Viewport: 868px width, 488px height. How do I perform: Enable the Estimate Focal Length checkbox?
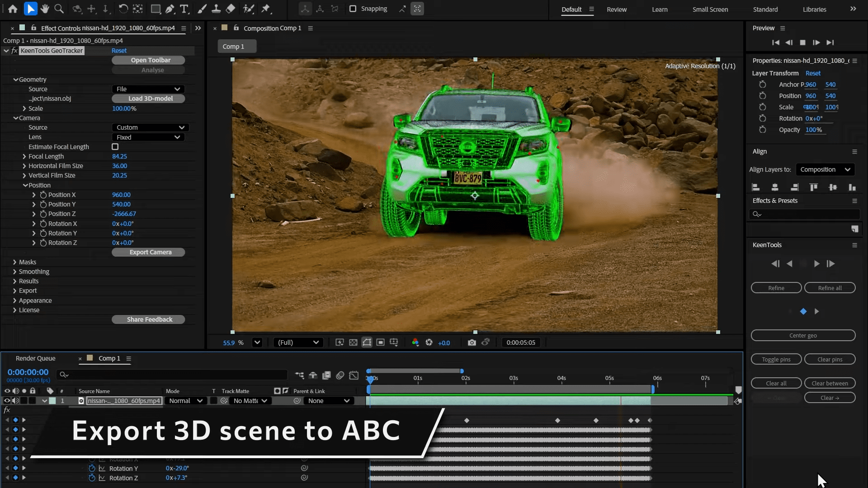(115, 146)
